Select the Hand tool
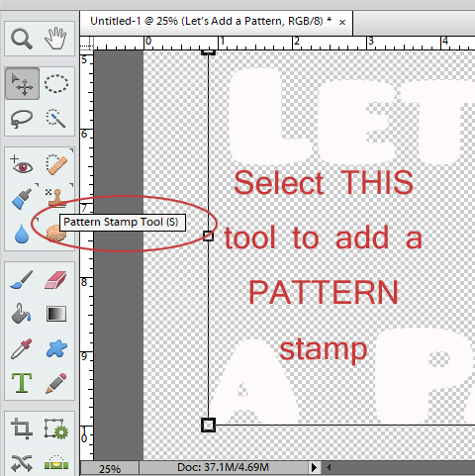 (x=55, y=39)
